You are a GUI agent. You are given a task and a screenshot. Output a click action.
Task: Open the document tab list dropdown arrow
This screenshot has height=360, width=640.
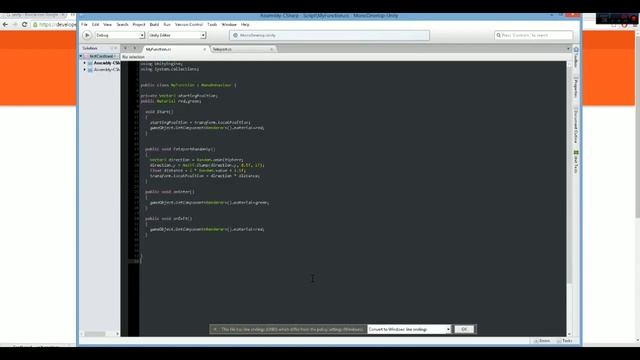(x=568, y=49)
